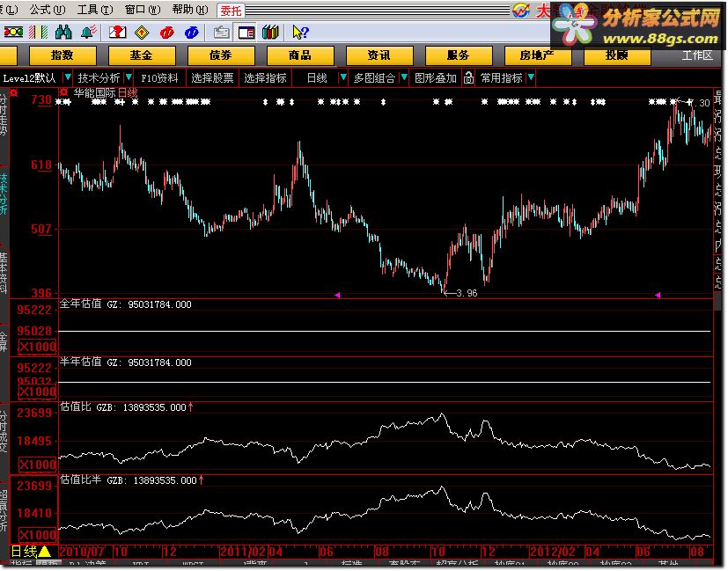The image size is (728, 571).
Task: Click the X1000 scale box in 估值比半 panel
Action: click(x=37, y=534)
